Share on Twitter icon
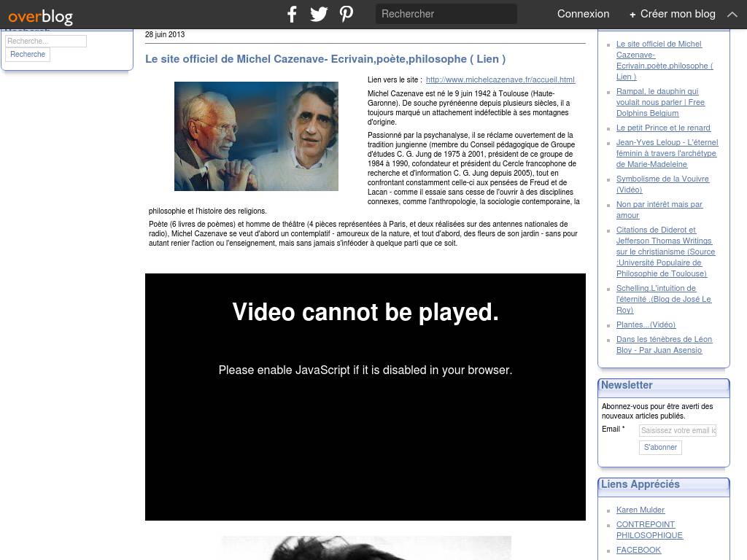Viewport: 747px width, 560px height. [x=319, y=14]
